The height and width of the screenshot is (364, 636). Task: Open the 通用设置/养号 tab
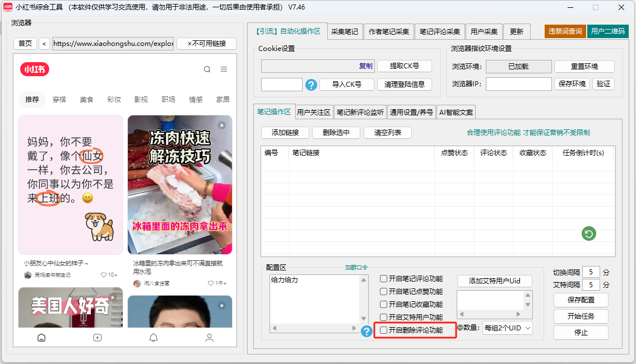pos(411,113)
